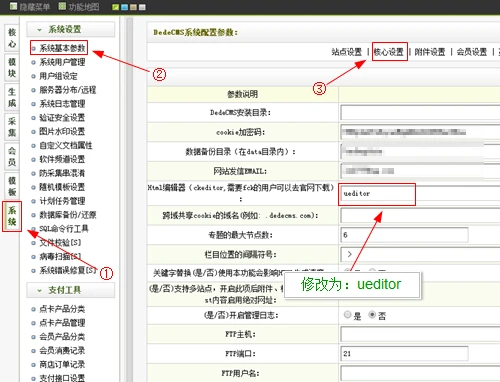The height and width of the screenshot is (382, 500).
Task: Switch to the 模块 side tab
Action: point(12,67)
